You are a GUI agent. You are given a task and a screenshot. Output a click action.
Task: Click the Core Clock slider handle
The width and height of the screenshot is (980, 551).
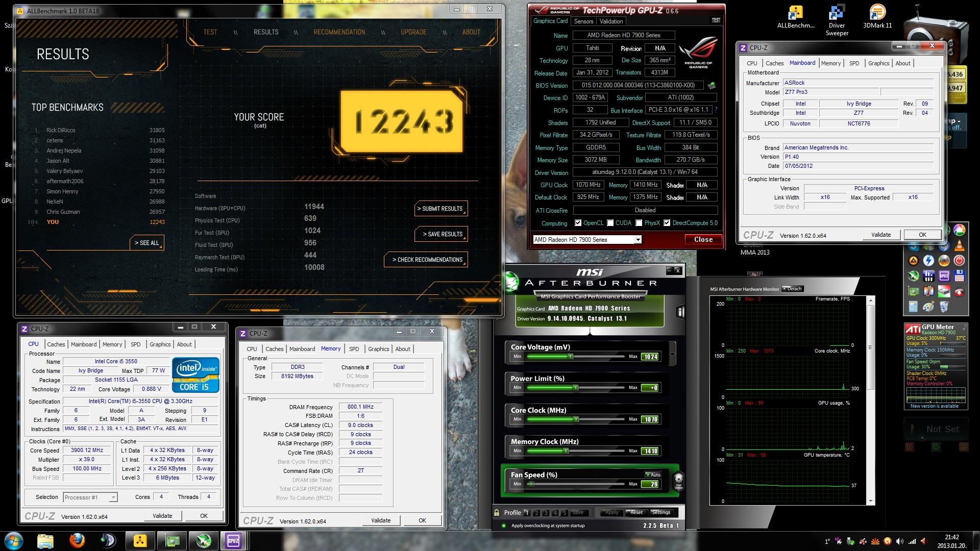pos(576,419)
